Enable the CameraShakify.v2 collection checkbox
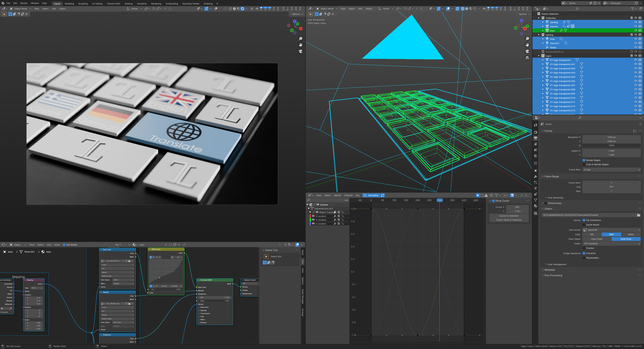 click(x=632, y=52)
